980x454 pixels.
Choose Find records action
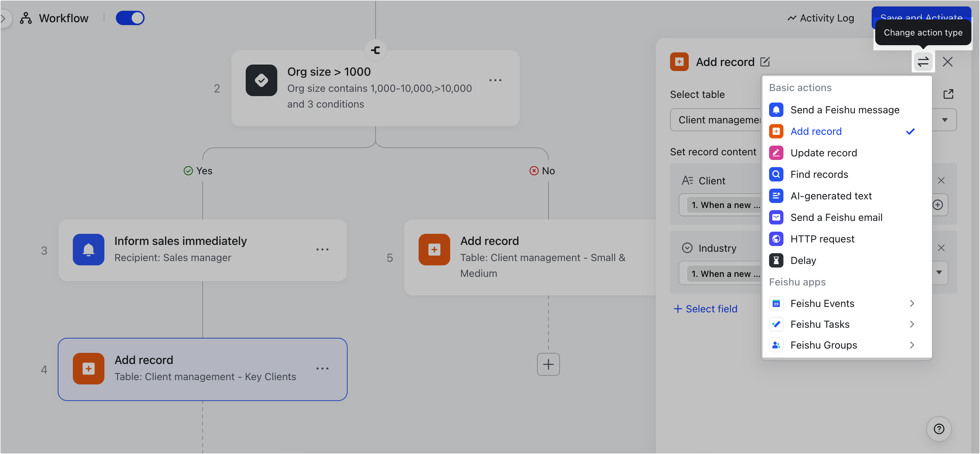tap(847, 175)
